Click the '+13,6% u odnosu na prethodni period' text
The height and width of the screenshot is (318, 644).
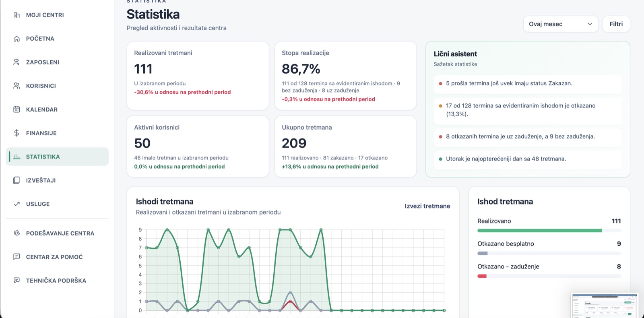[330, 167]
